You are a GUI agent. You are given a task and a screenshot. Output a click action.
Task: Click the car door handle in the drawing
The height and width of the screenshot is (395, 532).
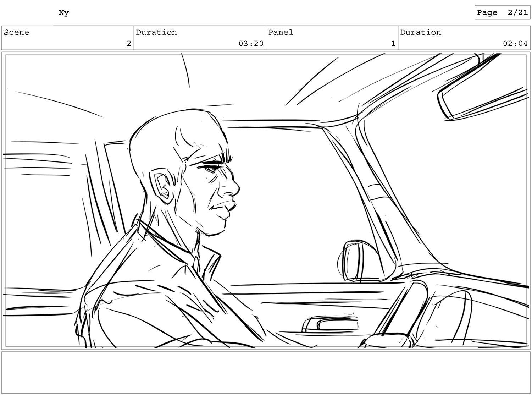point(331,324)
